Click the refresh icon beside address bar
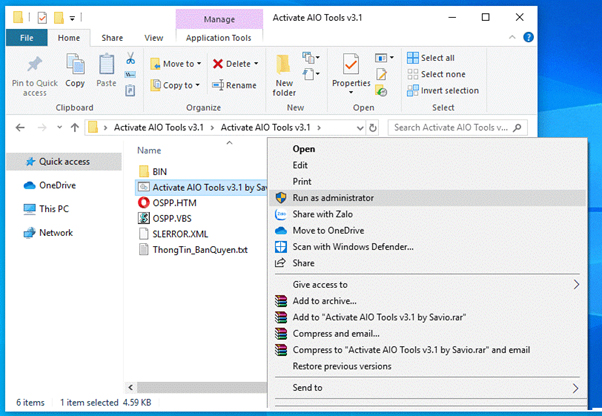 coord(372,128)
